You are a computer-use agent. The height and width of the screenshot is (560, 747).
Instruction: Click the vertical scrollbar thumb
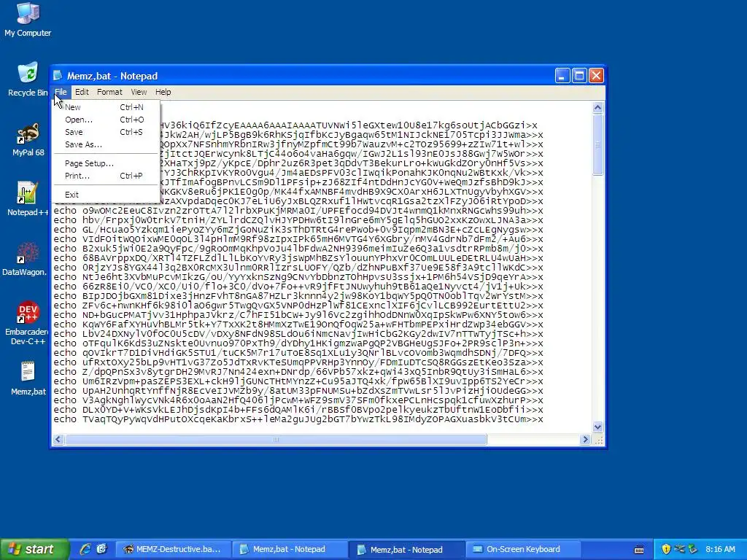click(x=598, y=144)
